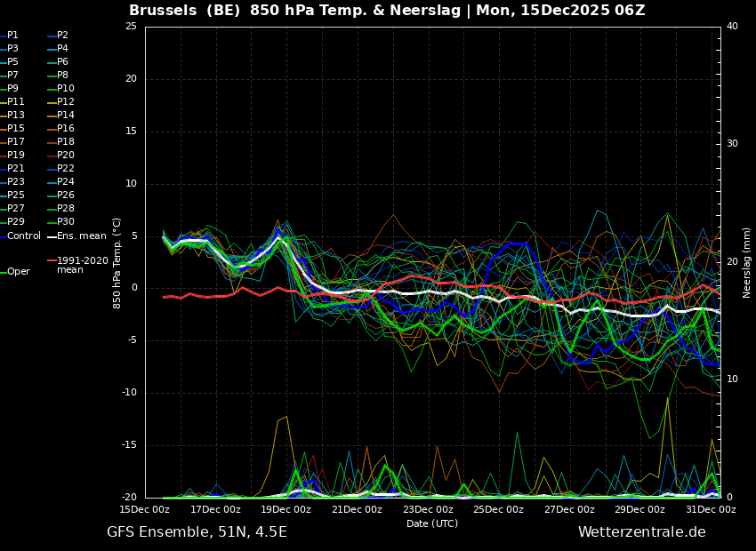Click the P30 legend entry

click(66, 221)
